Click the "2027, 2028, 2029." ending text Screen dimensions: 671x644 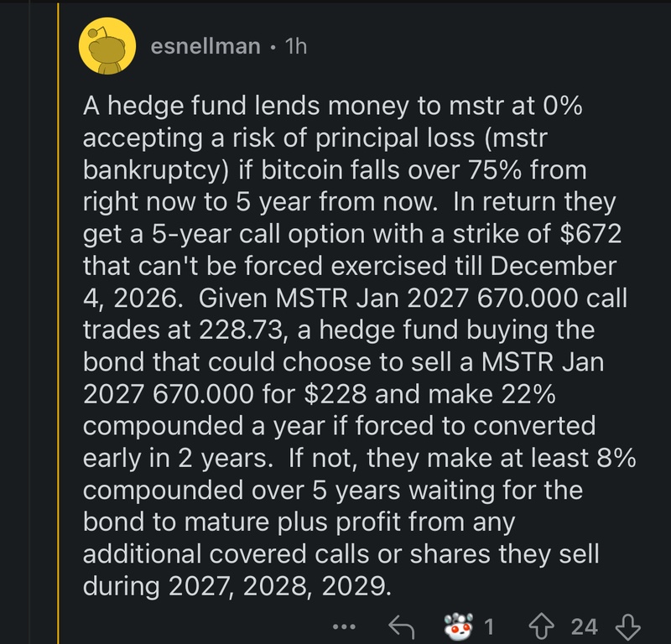(x=280, y=586)
